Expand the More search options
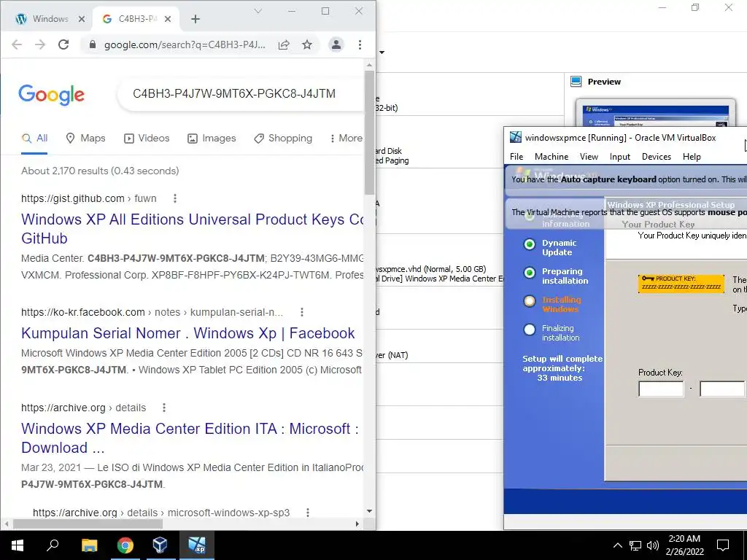The height and width of the screenshot is (560, 747). click(x=347, y=138)
